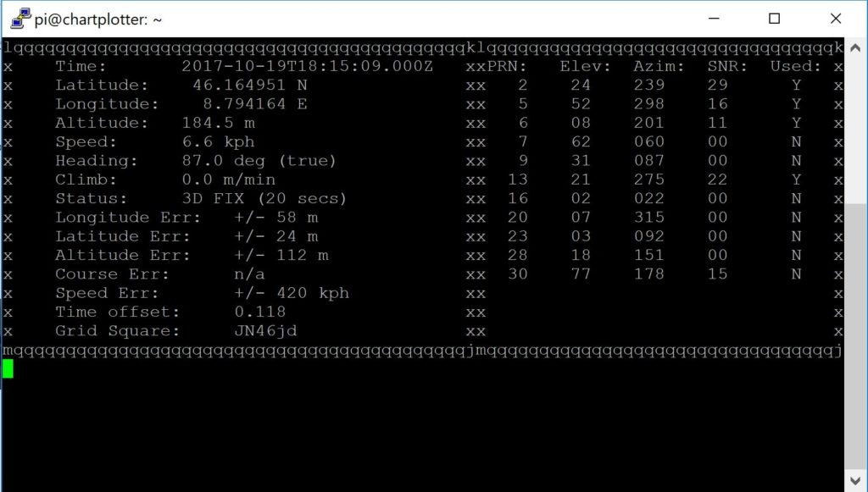Click azimuth 092 in the PRN 23 row
The width and height of the screenshot is (868, 492).
[648, 236]
